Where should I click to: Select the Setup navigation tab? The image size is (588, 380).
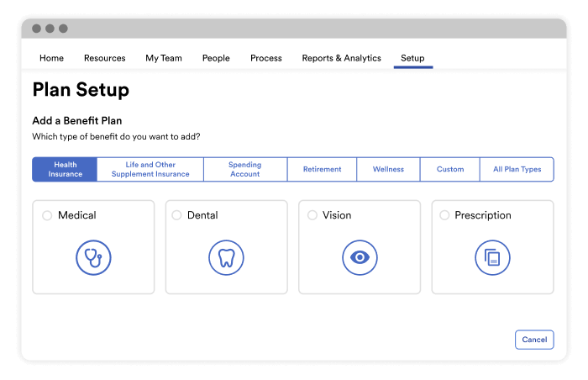(x=413, y=58)
